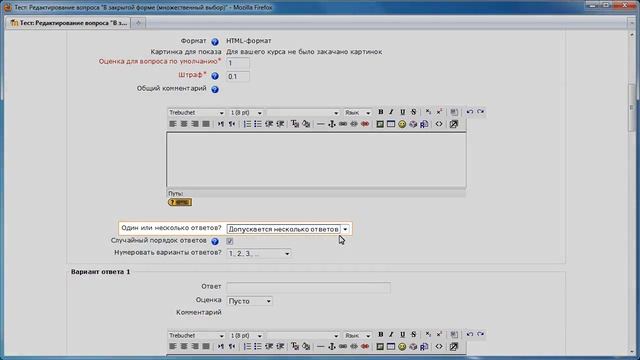Open Trebuchet font dropdown in general feedback editor
The width and height of the screenshot is (640, 360).
pos(196,112)
